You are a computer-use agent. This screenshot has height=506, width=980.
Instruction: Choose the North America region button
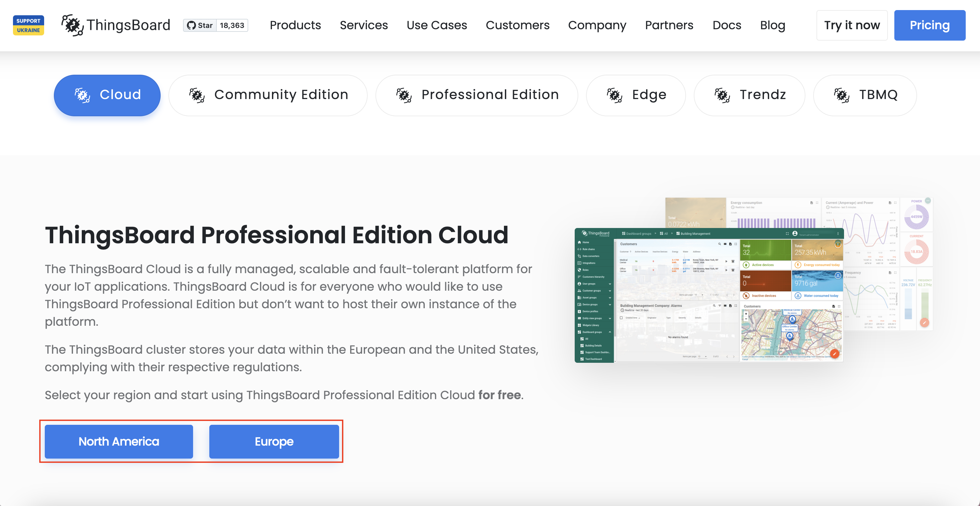[x=119, y=442]
